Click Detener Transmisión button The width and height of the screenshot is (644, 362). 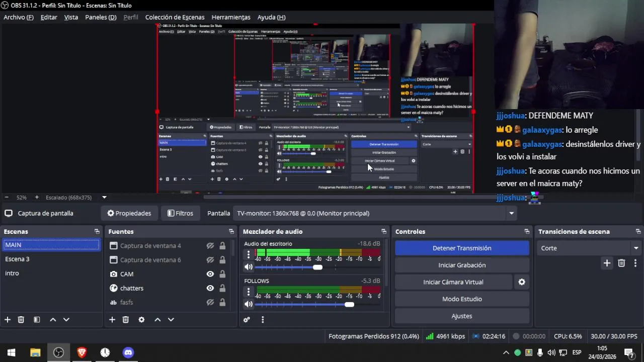[462, 248]
